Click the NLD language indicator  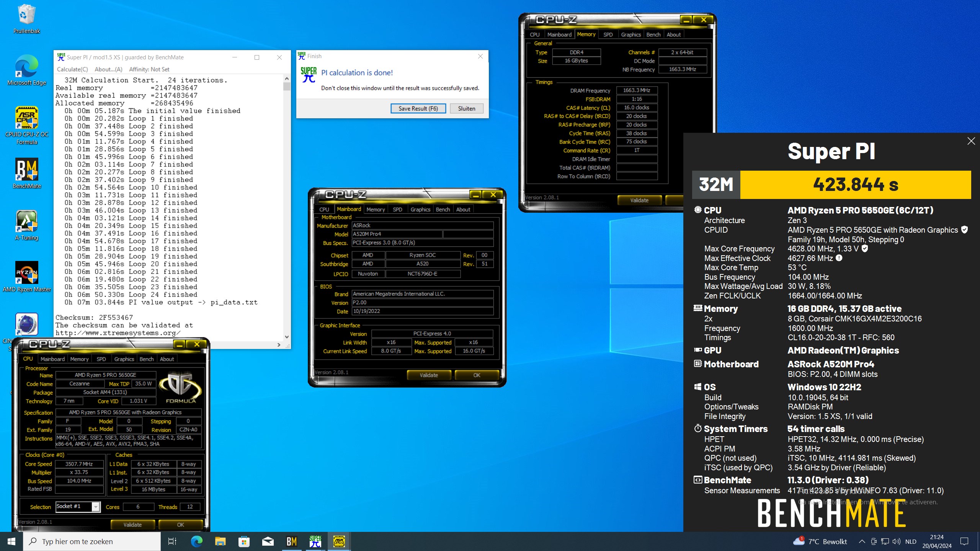(911, 541)
